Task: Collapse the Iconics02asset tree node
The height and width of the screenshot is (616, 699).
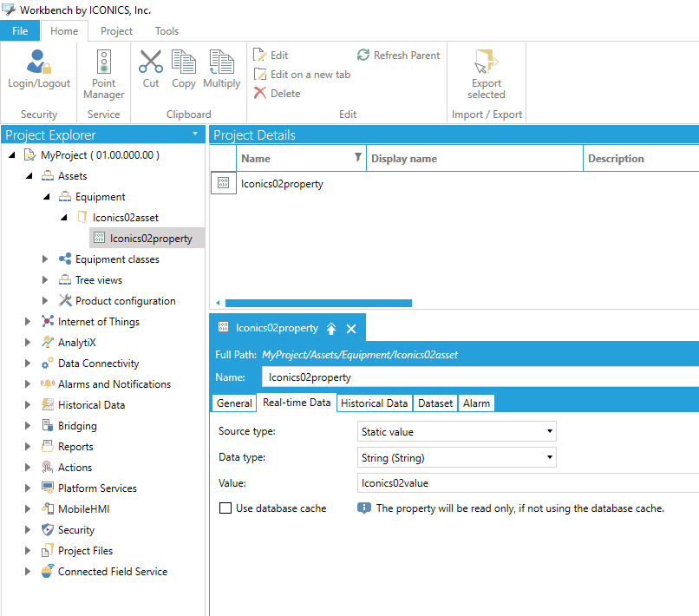Action: click(x=64, y=218)
